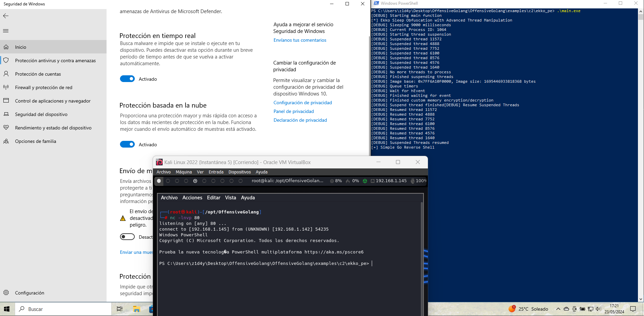Viewport: 644px width, 316px height.
Task: Open the hamburger navigation menu
Action: (x=6, y=31)
